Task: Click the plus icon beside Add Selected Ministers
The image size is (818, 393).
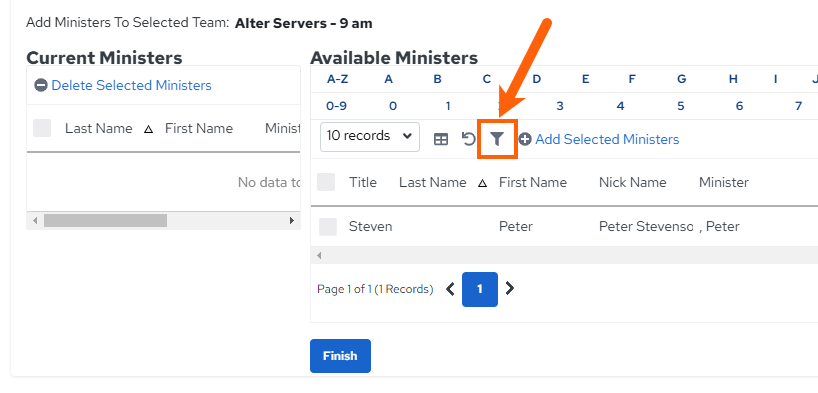Action: tap(525, 139)
